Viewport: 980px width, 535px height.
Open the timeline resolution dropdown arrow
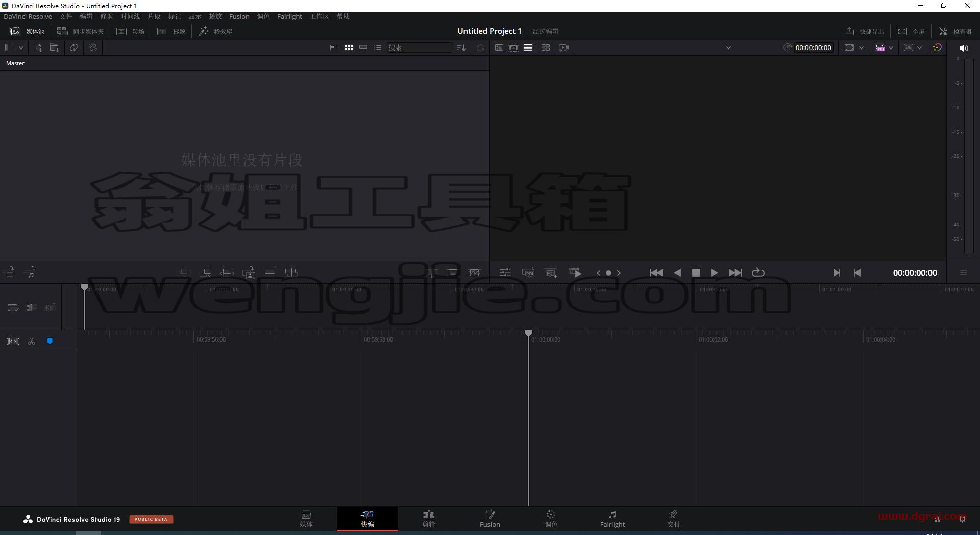click(861, 47)
